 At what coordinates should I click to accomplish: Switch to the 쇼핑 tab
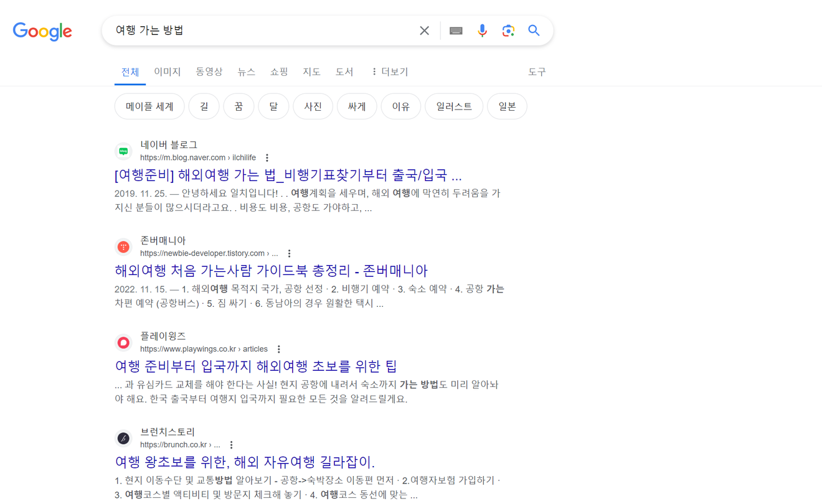pyautogui.click(x=279, y=72)
